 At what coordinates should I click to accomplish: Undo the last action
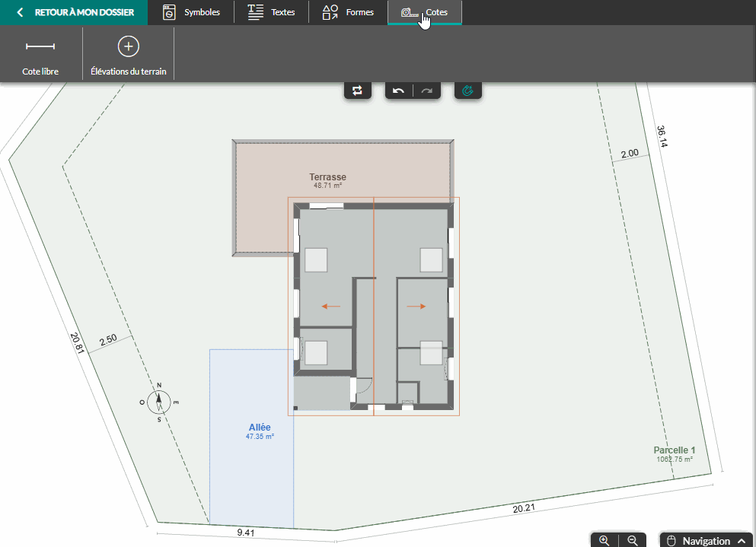[x=399, y=91]
